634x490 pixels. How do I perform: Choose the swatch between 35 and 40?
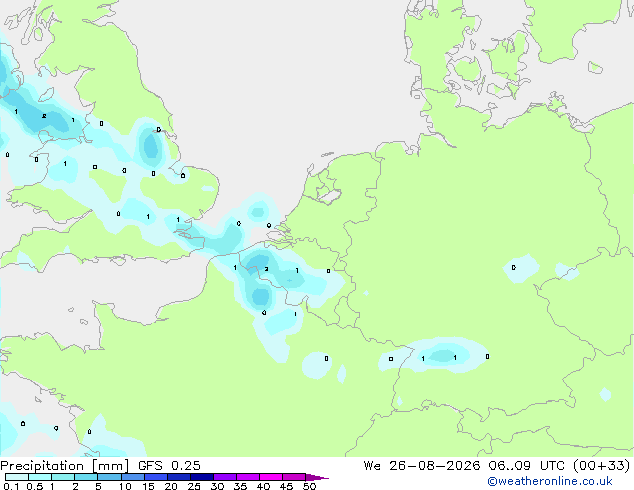(x=248, y=477)
